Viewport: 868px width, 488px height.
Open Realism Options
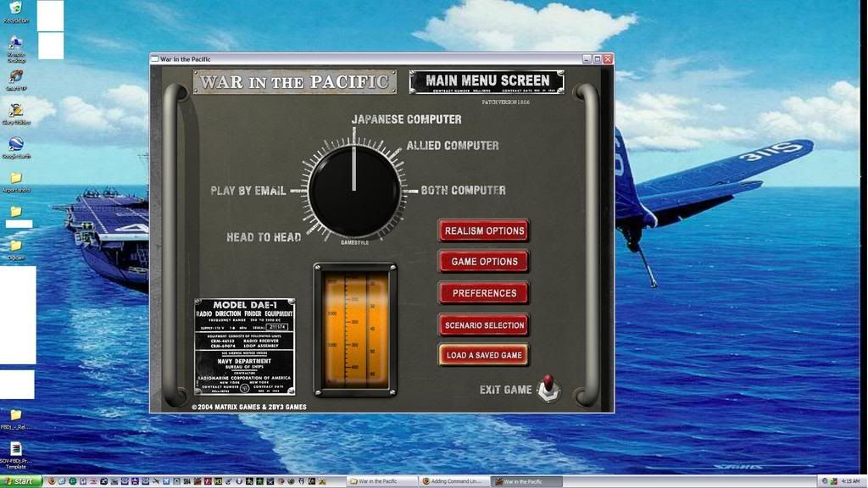click(484, 230)
